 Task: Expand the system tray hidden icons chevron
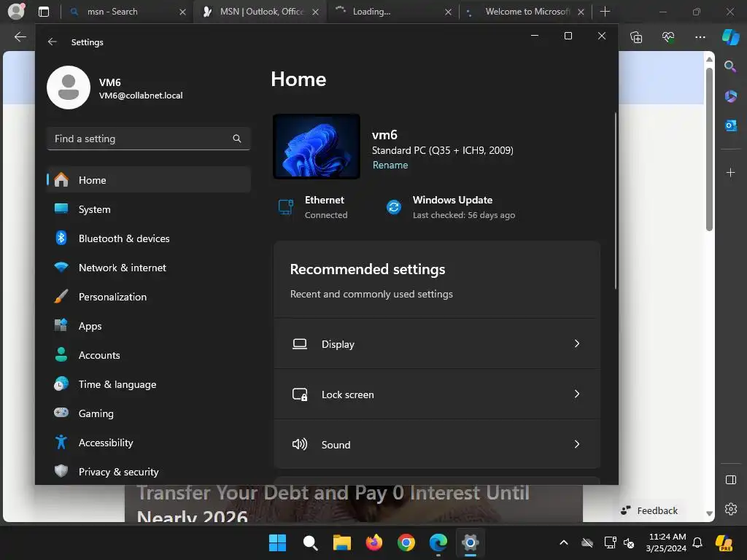[564, 542]
